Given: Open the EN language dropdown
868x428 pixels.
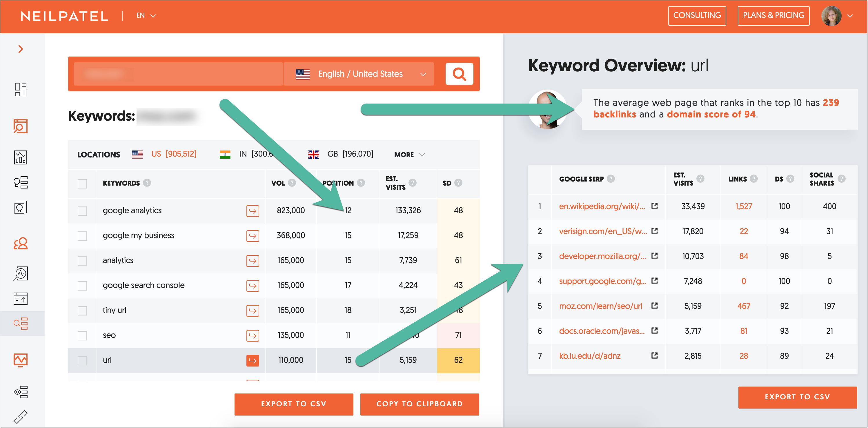Looking at the screenshot, I should [146, 15].
